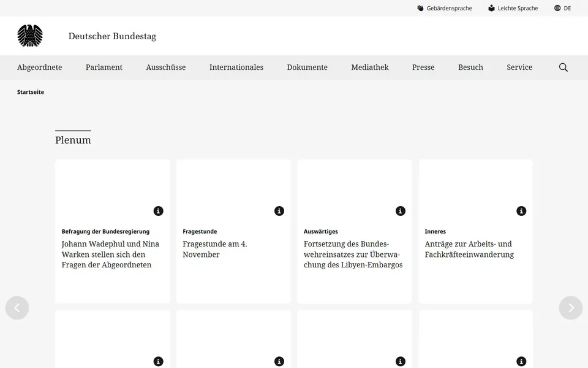Click the Leichte Sprache reader icon
The height and width of the screenshot is (368, 588).
pyautogui.click(x=491, y=8)
